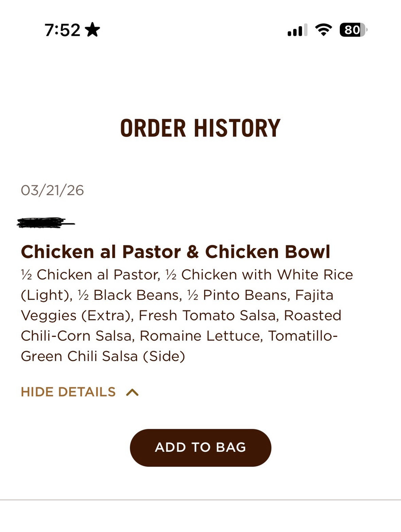The width and height of the screenshot is (401, 532).
Task: Collapse order details with the chevron arrow
Action: (x=132, y=392)
